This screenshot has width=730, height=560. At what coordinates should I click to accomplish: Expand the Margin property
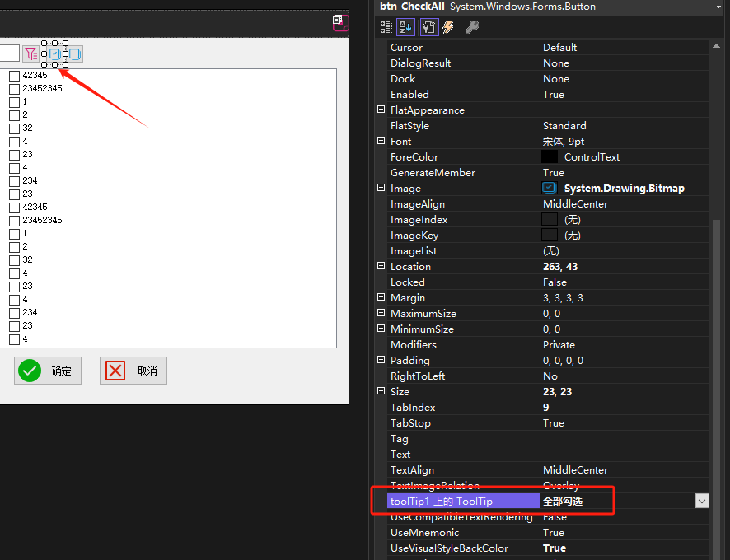381,297
